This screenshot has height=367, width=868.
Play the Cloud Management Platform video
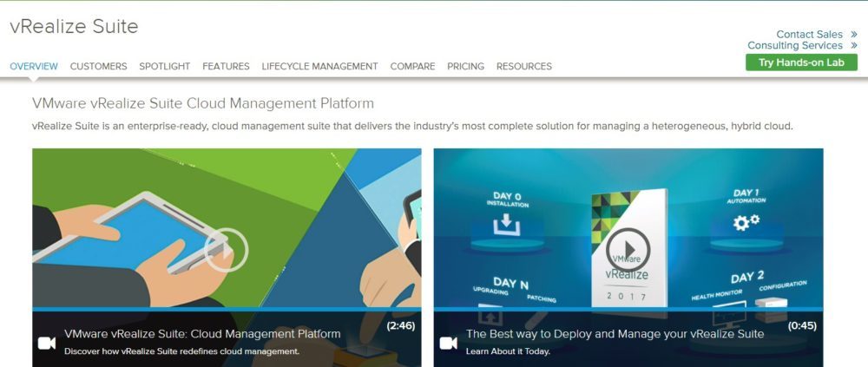click(x=226, y=250)
